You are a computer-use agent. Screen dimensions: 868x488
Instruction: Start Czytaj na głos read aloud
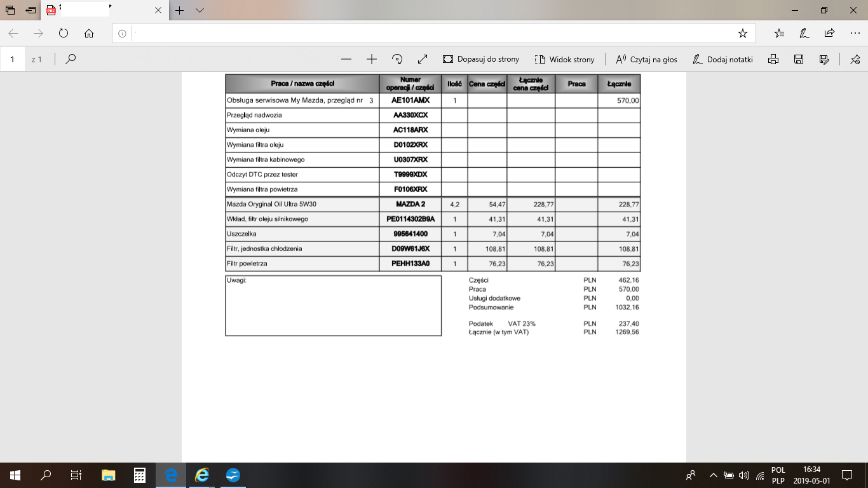[x=646, y=59]
